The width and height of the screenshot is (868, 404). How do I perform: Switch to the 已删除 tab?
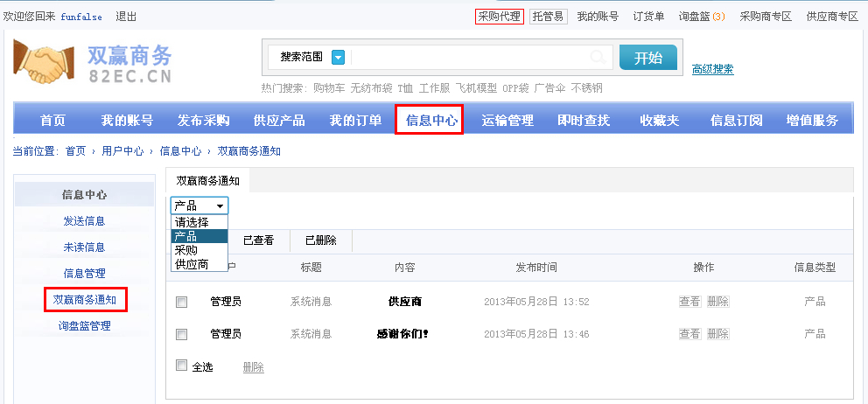pos(319,240)
